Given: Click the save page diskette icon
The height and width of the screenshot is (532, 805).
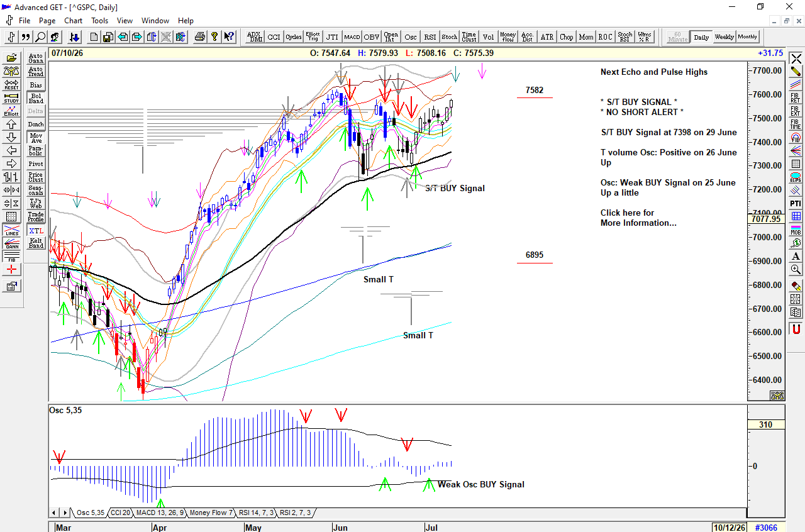Looking at the screenshot, I should coord(108,37).
